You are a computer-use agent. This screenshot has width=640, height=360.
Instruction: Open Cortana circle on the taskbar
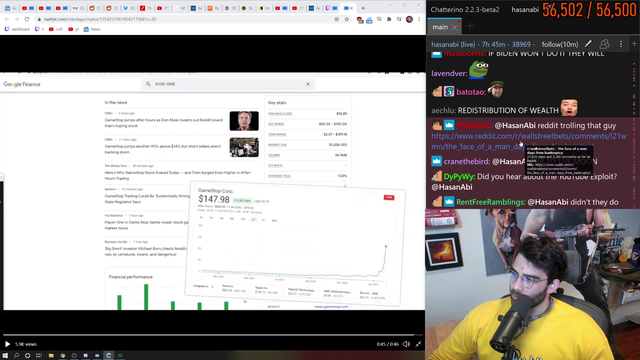pyautogui.click(x=27, y=356)
